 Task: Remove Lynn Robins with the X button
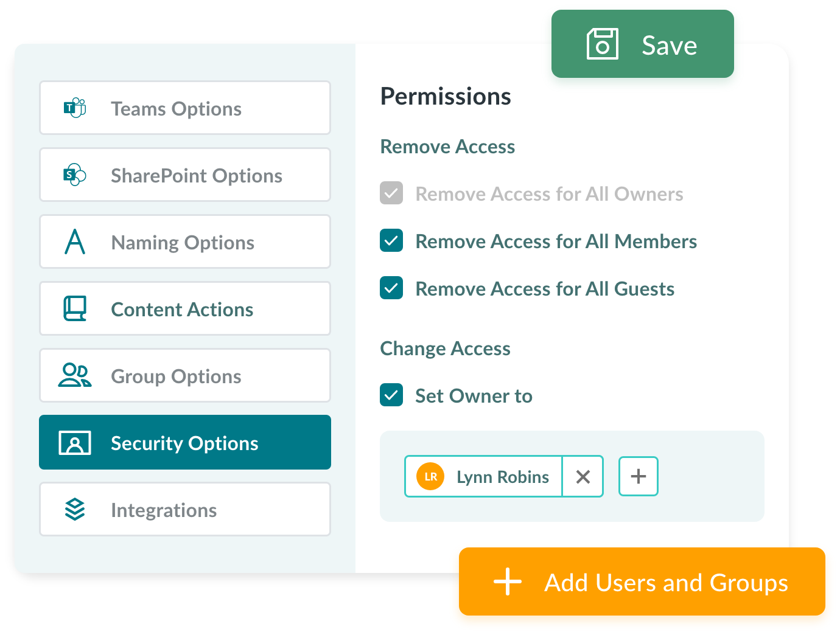pyautogui.click(x=583, y=477)
